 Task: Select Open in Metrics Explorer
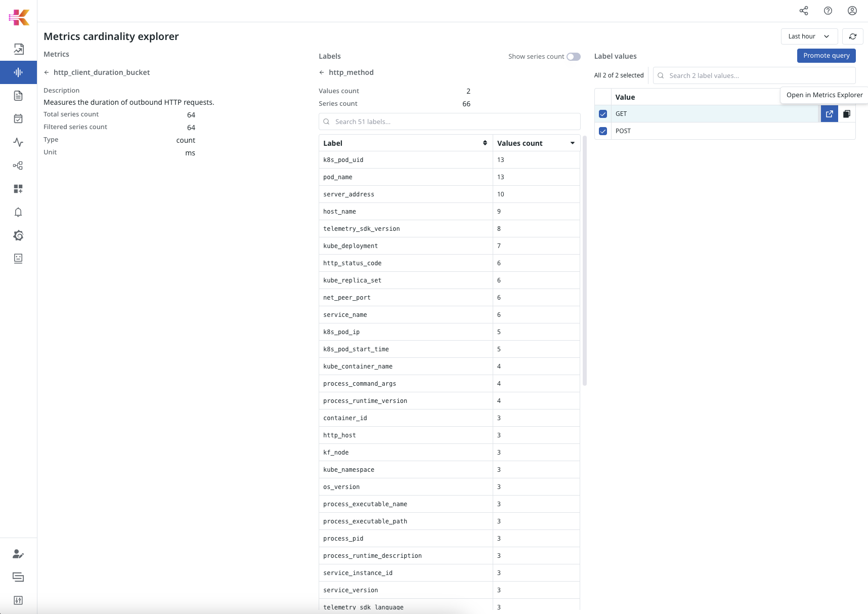824,95
